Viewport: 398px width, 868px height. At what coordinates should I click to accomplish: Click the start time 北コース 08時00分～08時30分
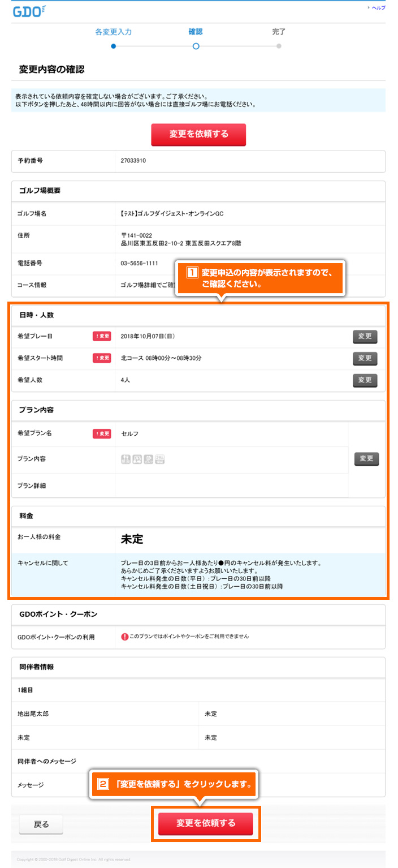click(162, 358)
